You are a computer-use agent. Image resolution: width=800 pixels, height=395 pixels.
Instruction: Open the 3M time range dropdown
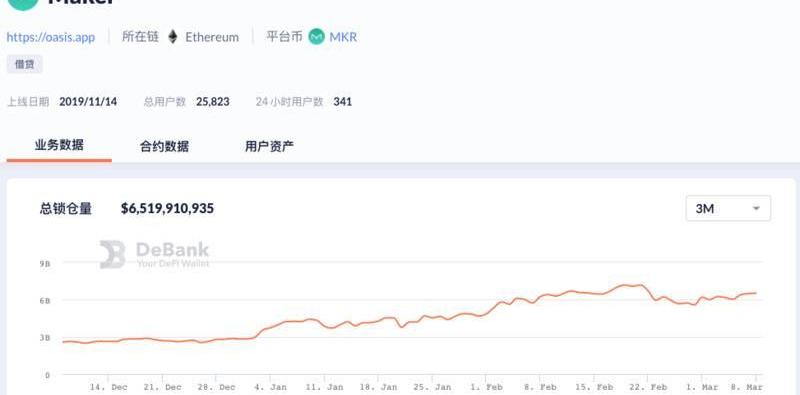click(728, 208)
